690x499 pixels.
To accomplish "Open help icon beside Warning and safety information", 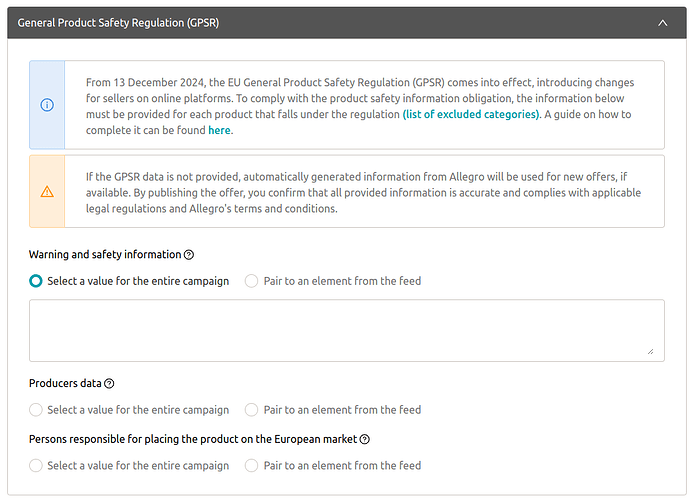I will pos(189,254).
